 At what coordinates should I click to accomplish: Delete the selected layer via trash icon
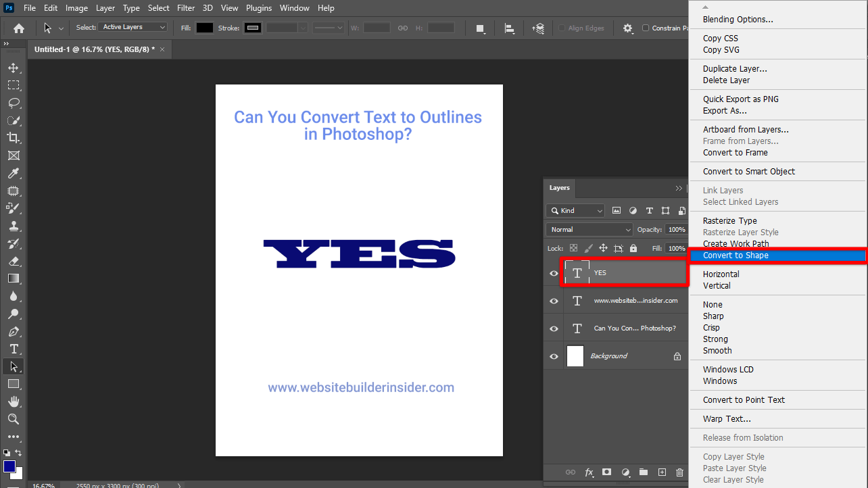(679, 472)
